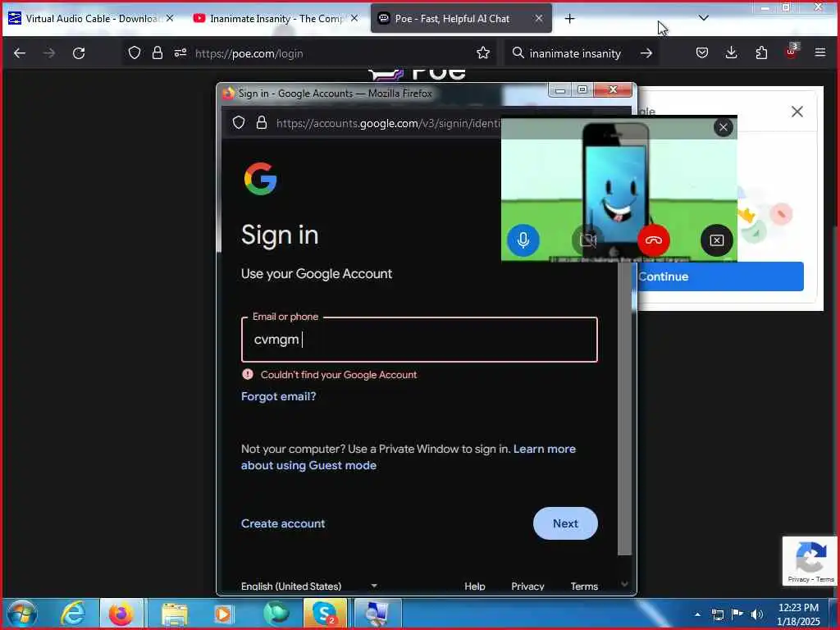
Task: Click scroll-down arrow at popup bottom right
Action: pos(624,584)
